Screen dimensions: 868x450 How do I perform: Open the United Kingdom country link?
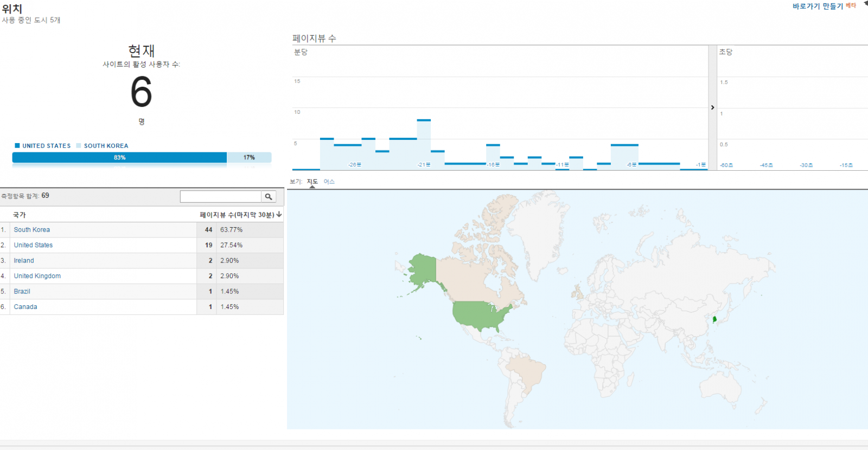click(x=37, y=276)
